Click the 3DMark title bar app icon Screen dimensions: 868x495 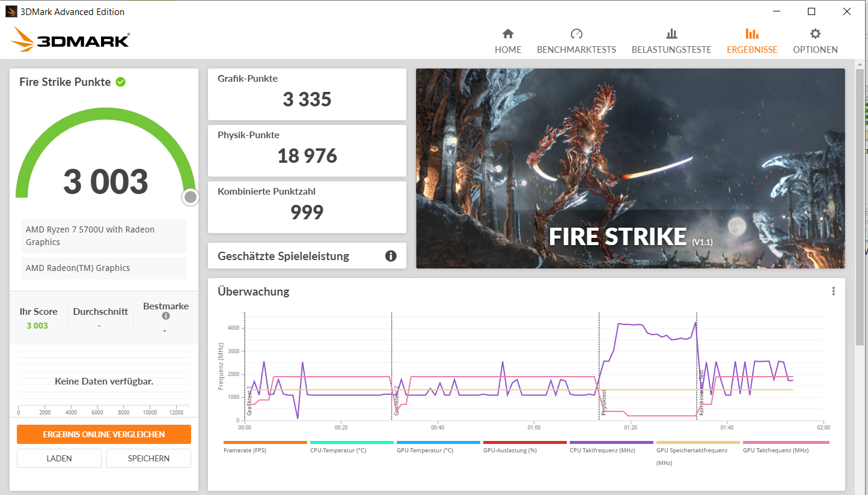(11, 11)
